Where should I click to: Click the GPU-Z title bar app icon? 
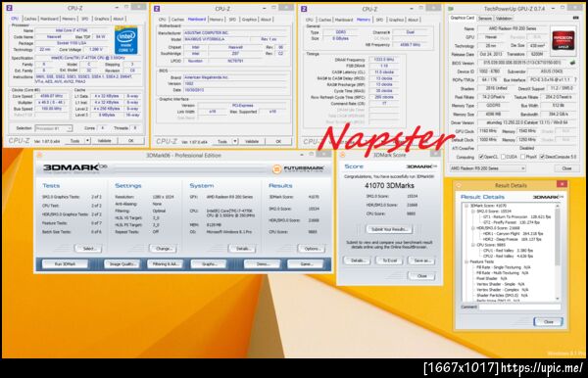pyautogui.click(x=451, y=8)
